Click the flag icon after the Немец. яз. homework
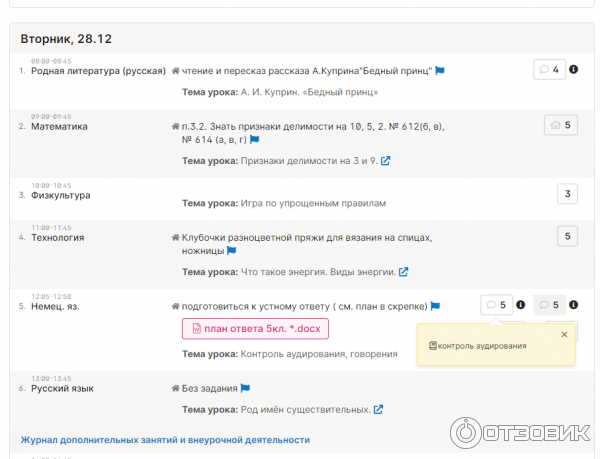This screenshot has width=600, height=459. coord(435,306)
